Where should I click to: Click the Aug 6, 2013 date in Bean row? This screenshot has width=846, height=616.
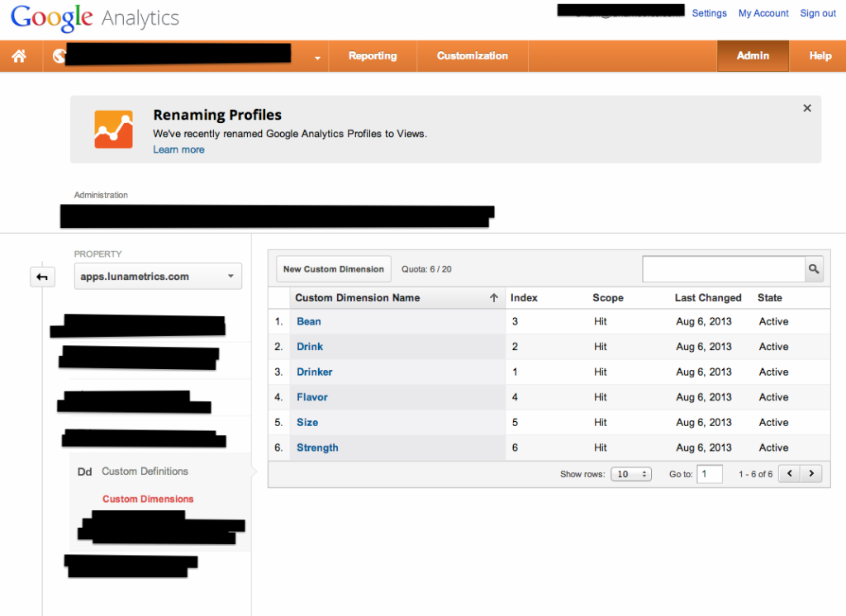click(x=704, y=321)
